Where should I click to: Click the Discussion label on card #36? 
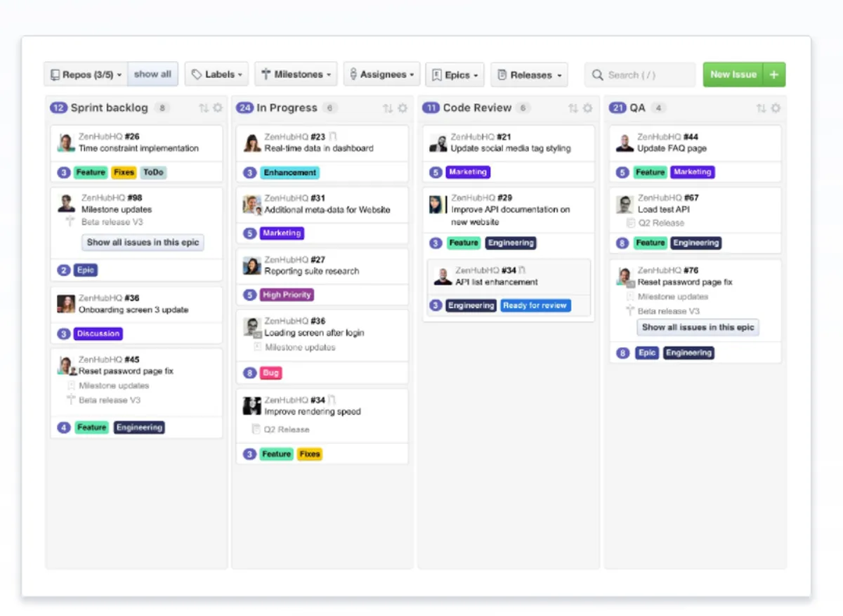[x=98, y=334]
